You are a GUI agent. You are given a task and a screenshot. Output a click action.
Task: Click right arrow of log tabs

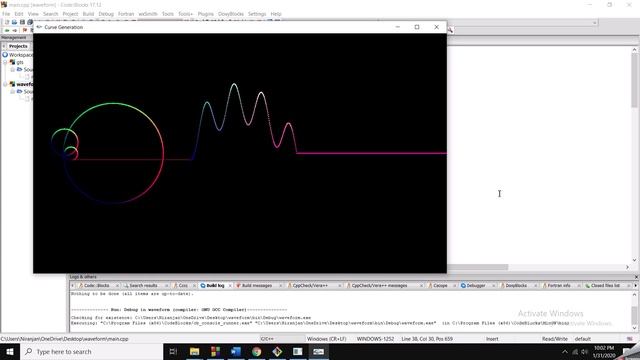[x=635, y=286]
